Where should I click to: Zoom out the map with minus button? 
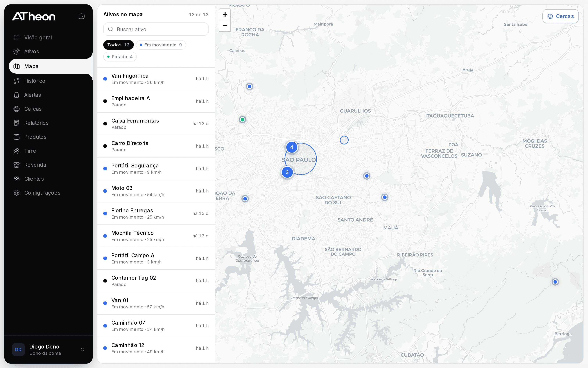click(225, 26)
